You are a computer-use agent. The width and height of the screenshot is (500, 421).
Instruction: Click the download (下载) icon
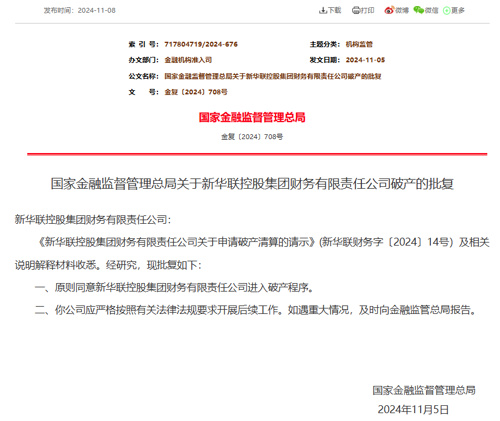point(322,11)
